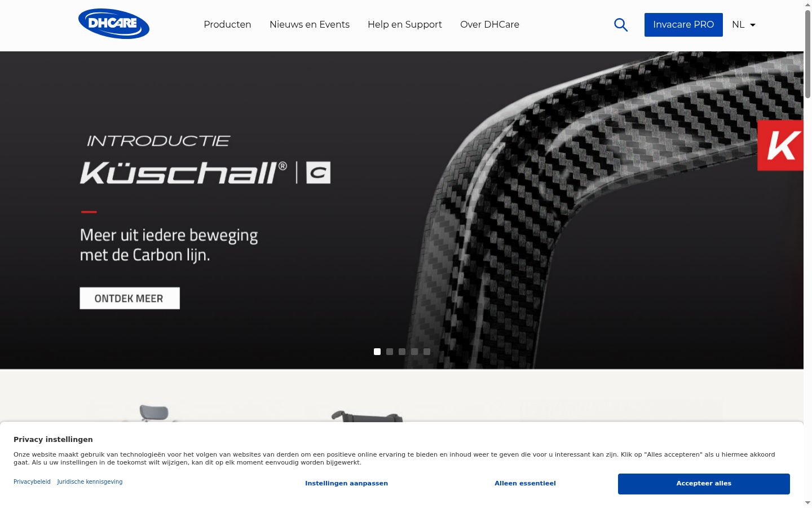Select the fifth carousel slide dot
The width and height of the screenshot is (812, 508).
pyautogui.click(x=427, y=352)
